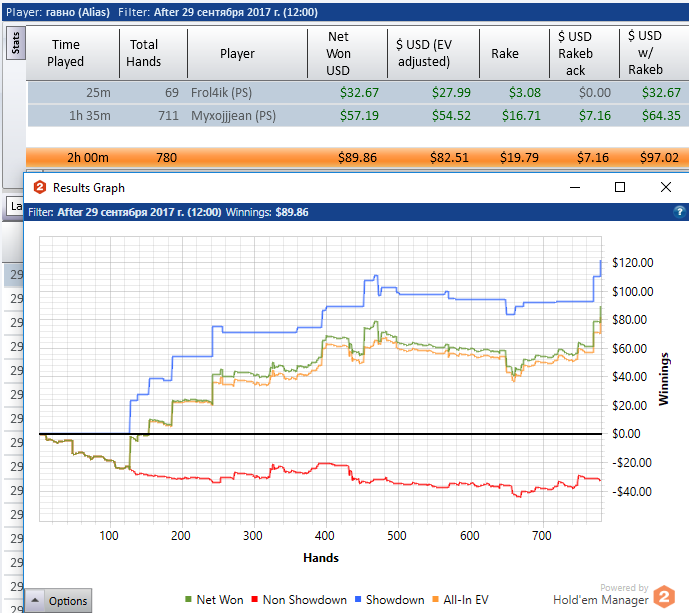The width and height of the screenshot is (689, 613).
Task: Sort by Player column header
Action: pyautogui.click(x=237, y=53)
